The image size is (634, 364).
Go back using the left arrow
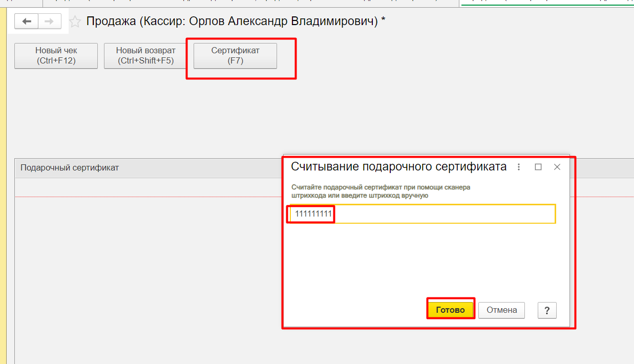[27, 22]
